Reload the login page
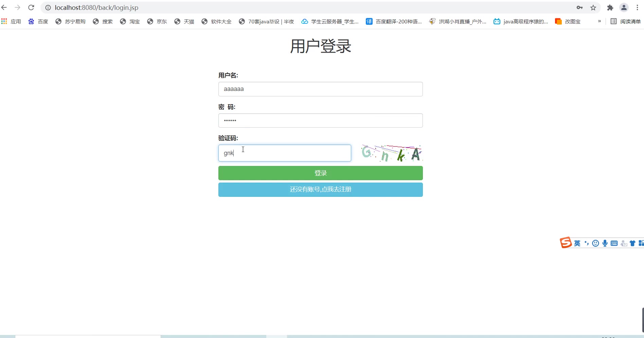 tap(31, 7)
